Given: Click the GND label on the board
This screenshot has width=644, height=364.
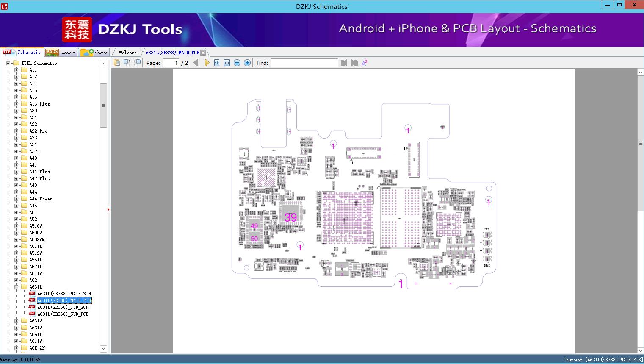Looking at the screenshot, I should click(x=487, y=266).
